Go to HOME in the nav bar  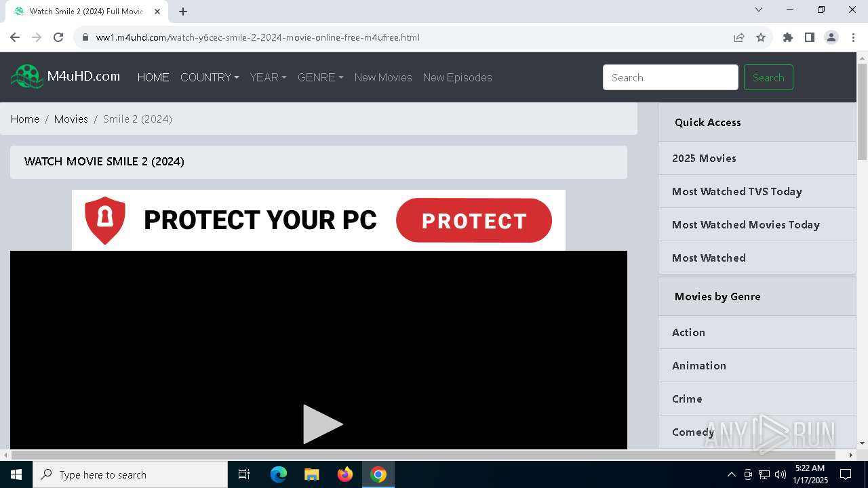click(x=153, y=77)
